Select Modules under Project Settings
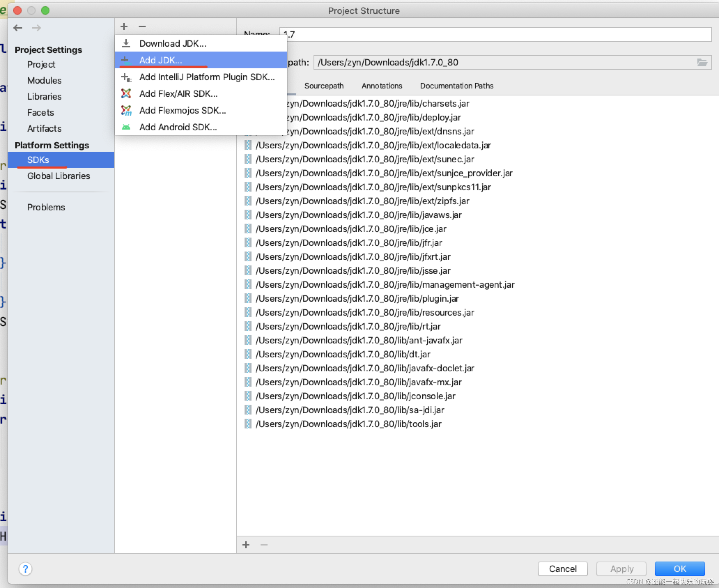The width and height of the screenshot is (719, 588). [44, 80]
